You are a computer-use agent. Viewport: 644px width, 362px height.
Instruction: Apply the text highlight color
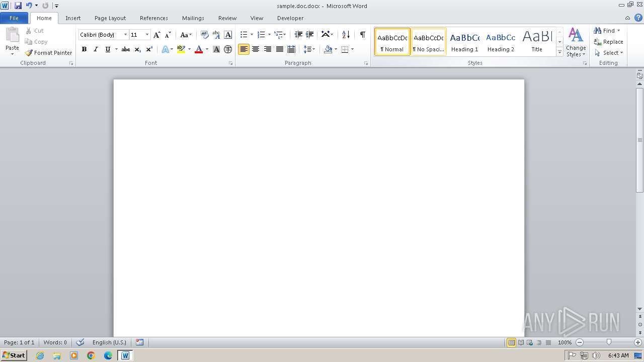[181, 49]
